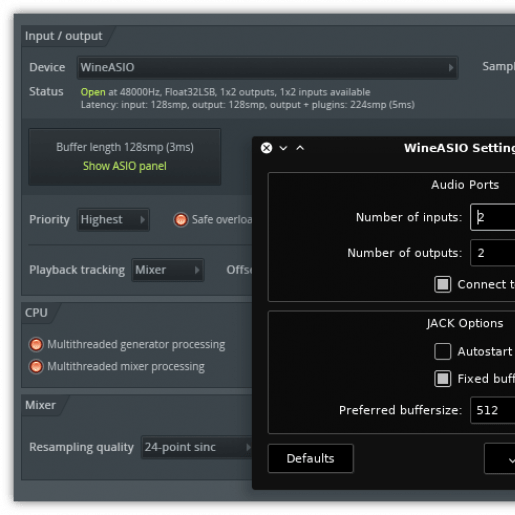Click the Defaults button

tap(311, 458)
